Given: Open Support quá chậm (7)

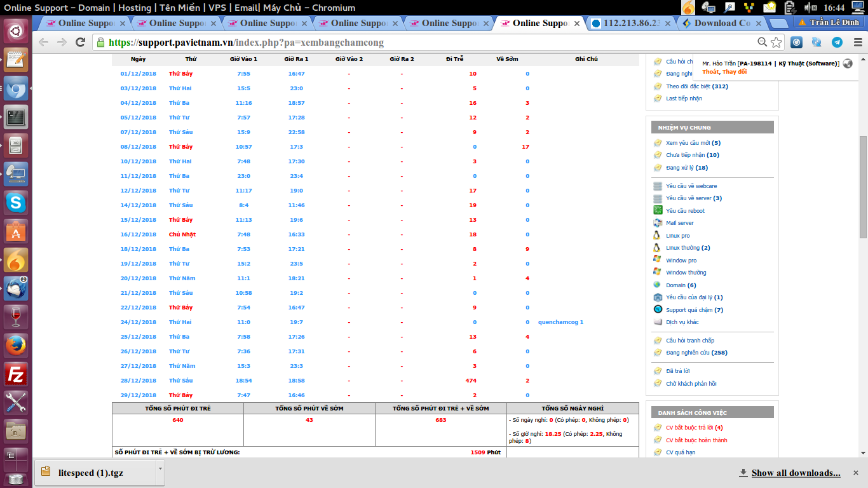Looking at the screenshot, I should (695, 310).
